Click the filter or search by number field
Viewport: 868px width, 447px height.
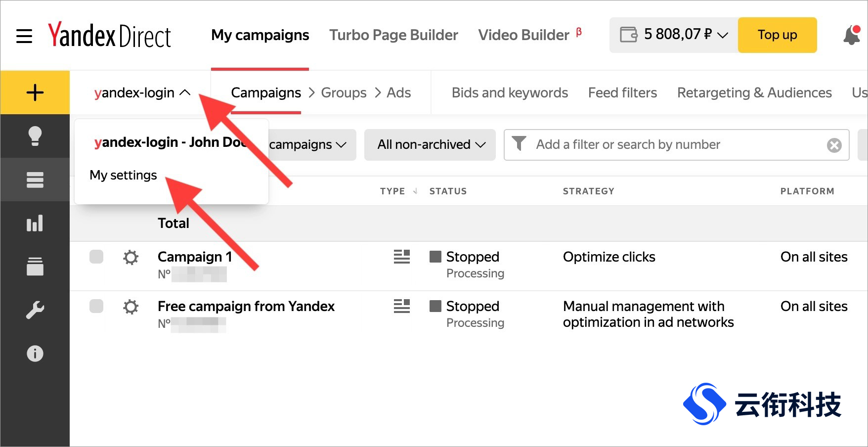[x=676, y=145]
